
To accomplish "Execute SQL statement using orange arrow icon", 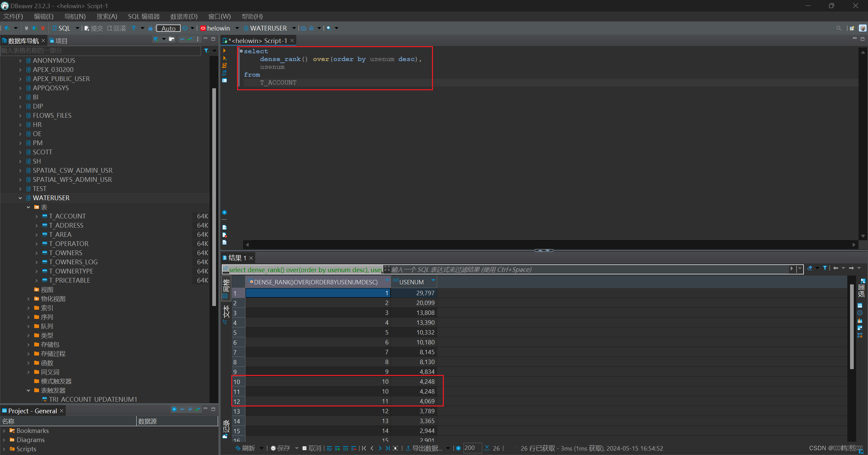I will [224, 51].
